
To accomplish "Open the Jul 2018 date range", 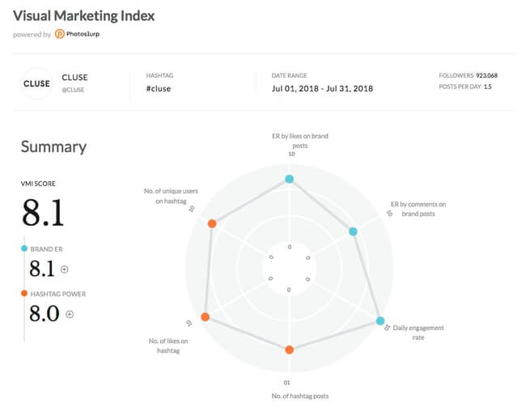I will (322, 88).
